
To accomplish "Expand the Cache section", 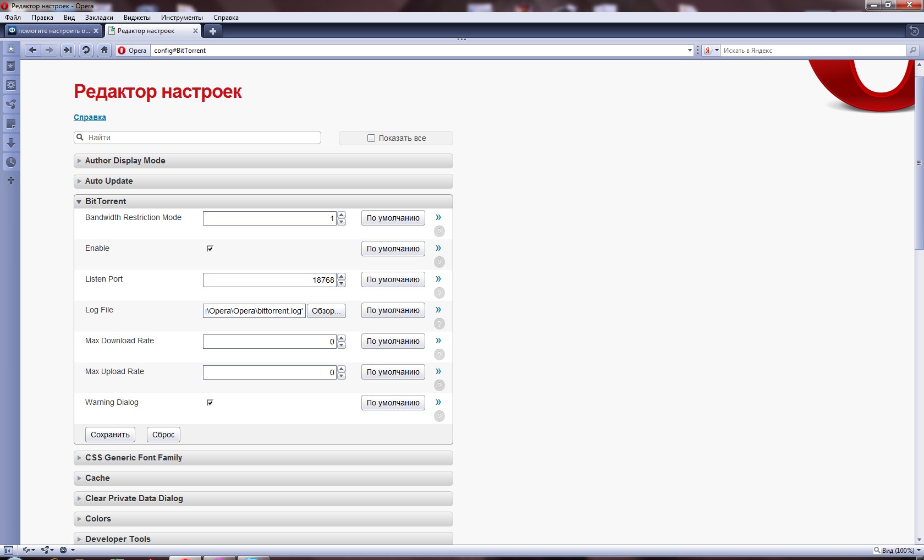I will click(263, 478).
